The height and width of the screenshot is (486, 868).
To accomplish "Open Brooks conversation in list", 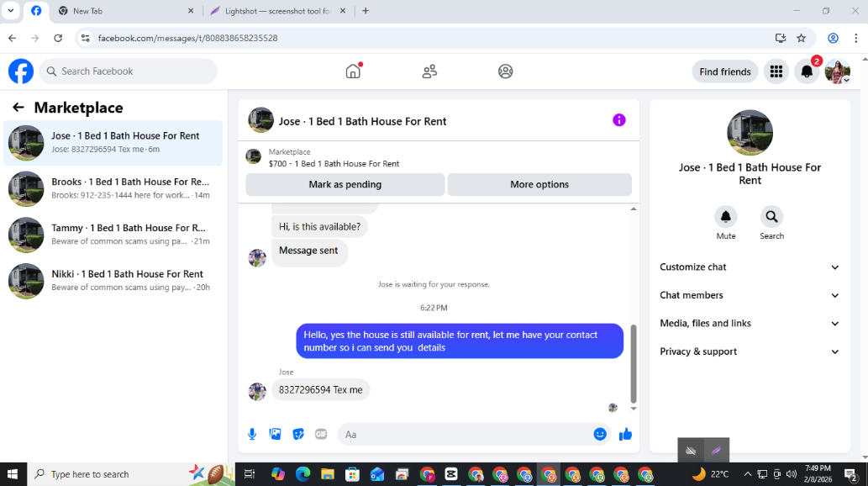I will click(x=113, y=189).
